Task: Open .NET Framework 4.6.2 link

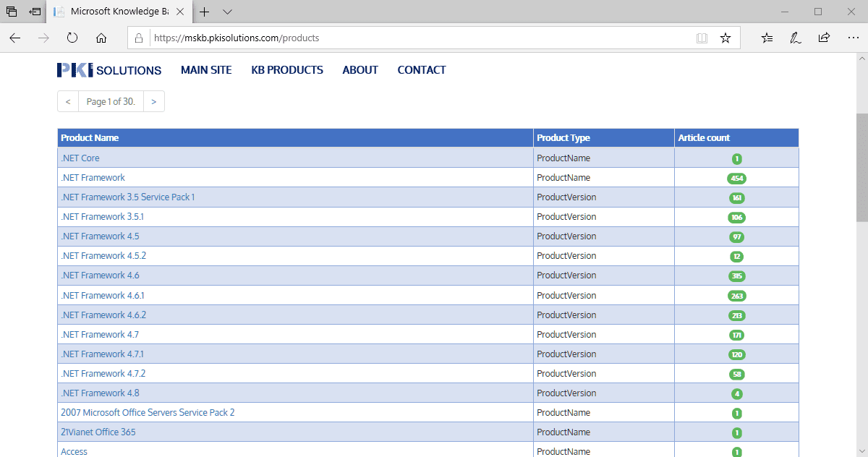Action: [x=103, y=315]
